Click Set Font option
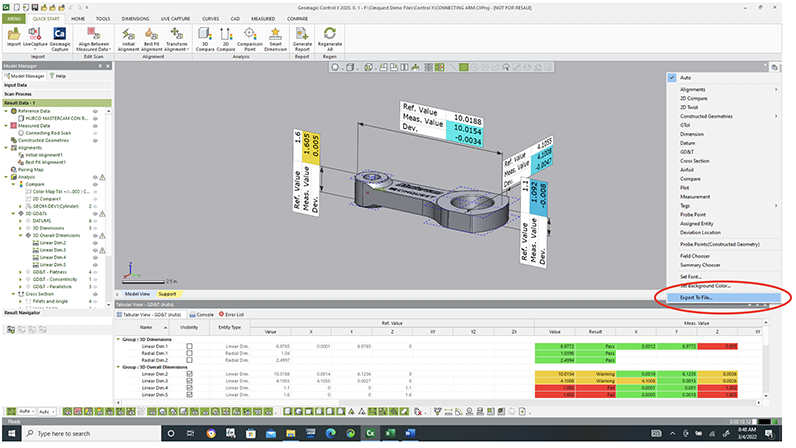Image resolution: width=796 pixels, height=448 pixels. 690,277
